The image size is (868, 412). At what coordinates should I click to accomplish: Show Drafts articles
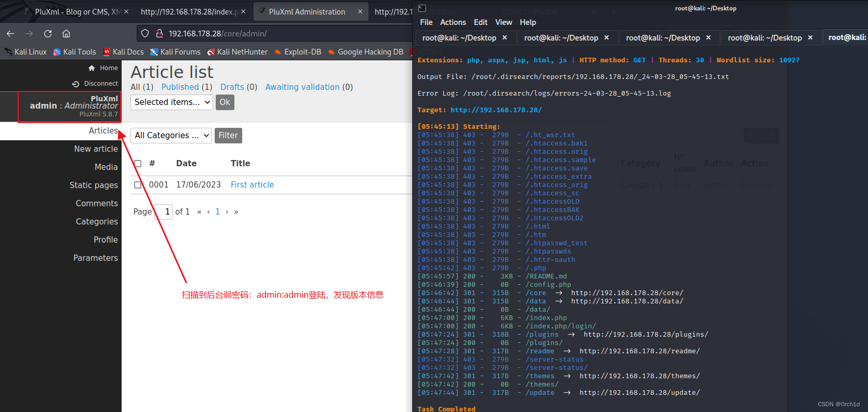click(x=232, y=87)
